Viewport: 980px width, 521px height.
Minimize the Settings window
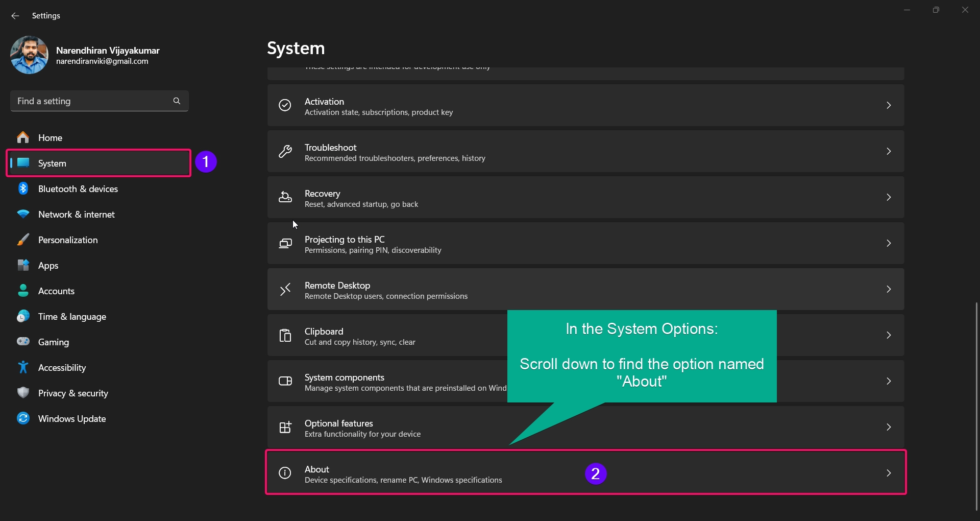pyautogui.click(x=907, y=10)
